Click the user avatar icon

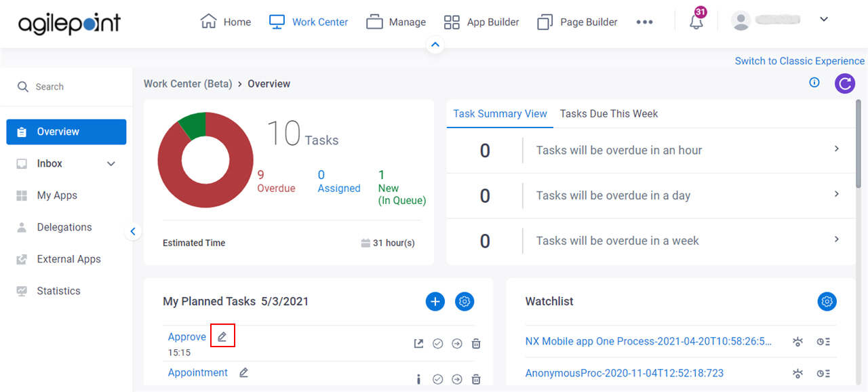[741, 20]
